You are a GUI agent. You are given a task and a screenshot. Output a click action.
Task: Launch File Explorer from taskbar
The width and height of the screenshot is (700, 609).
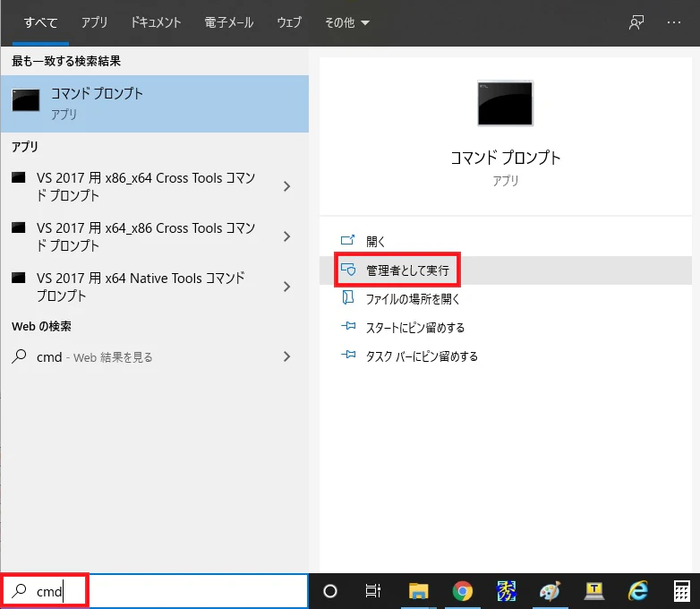pos(418,591)
